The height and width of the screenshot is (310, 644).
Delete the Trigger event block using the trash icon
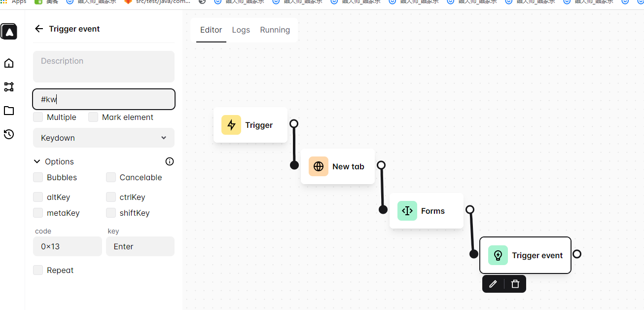point(515,284)
